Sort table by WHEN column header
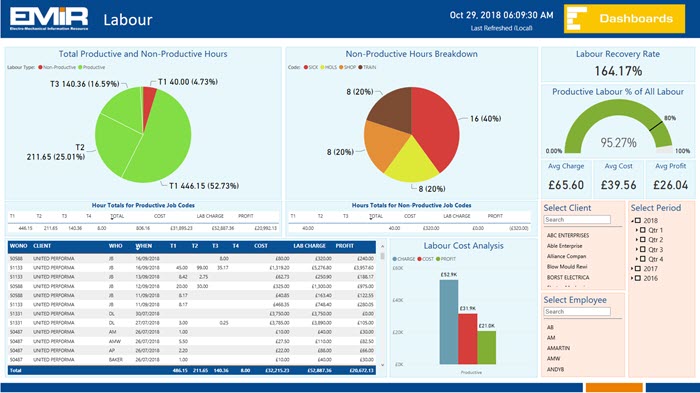This screenshot has width=700, height=393. [x=144, y=246]
